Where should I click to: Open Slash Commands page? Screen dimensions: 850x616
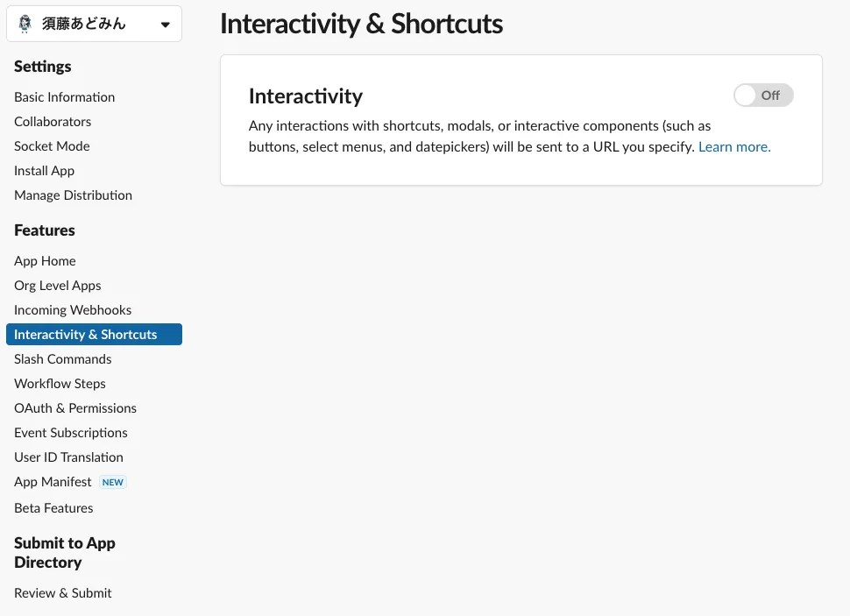click(x=62, y=359)
